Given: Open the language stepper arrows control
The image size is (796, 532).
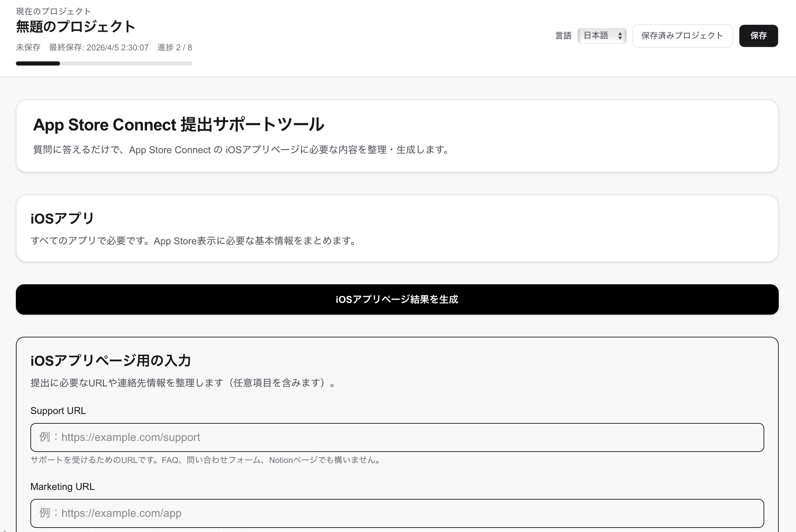Looking at the screenshot, I should (x=620, y=36).
